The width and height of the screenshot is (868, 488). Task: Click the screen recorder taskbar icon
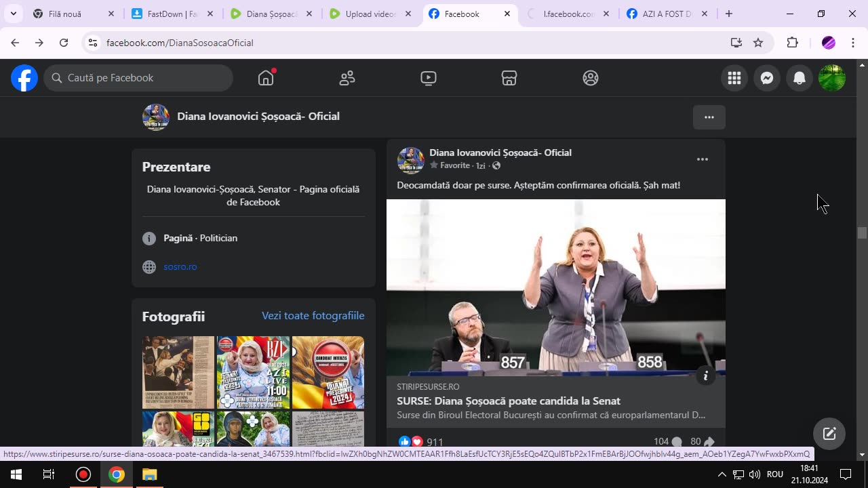pos(83,474)
